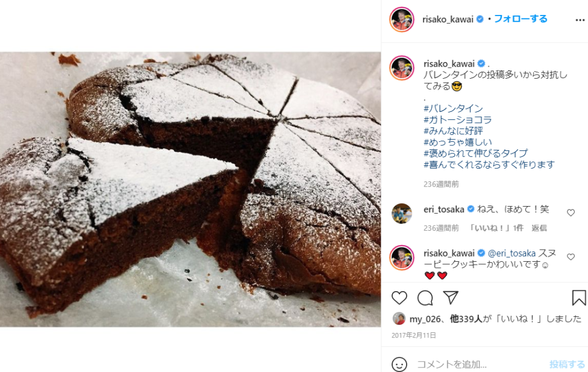Open the three-dot more options menu
Screen dimensions: 588x372
point(580,20)
